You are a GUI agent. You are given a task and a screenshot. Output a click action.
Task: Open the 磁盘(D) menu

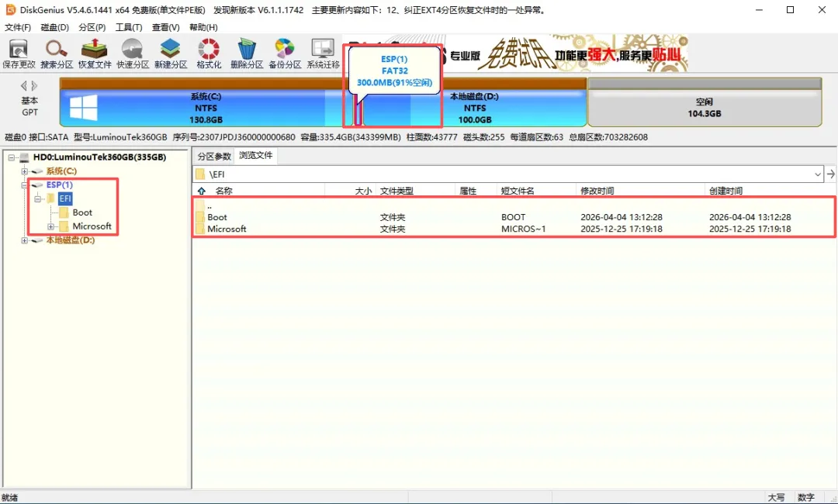pyautogui.click(x=54, y=27)
